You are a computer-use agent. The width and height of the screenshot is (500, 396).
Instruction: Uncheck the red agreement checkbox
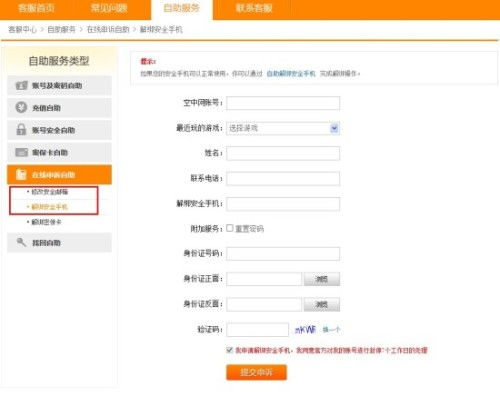pyautogui.click(x=229, y=350)
